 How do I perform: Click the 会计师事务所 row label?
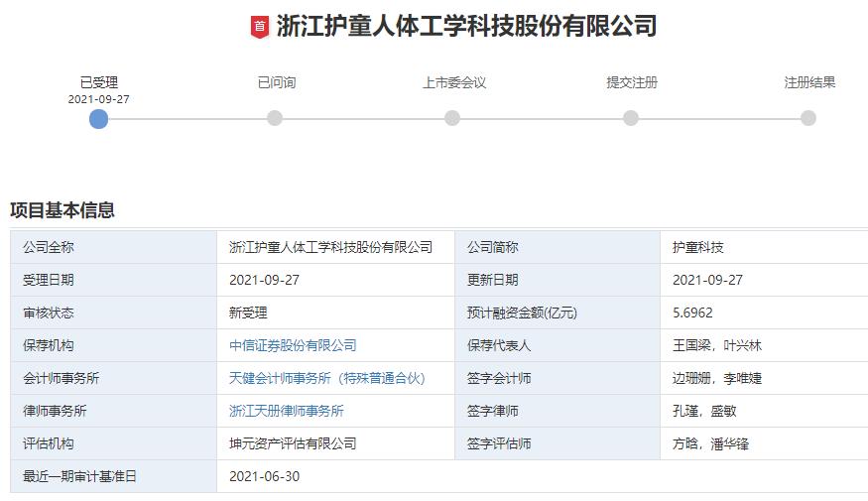coord(113,378)
